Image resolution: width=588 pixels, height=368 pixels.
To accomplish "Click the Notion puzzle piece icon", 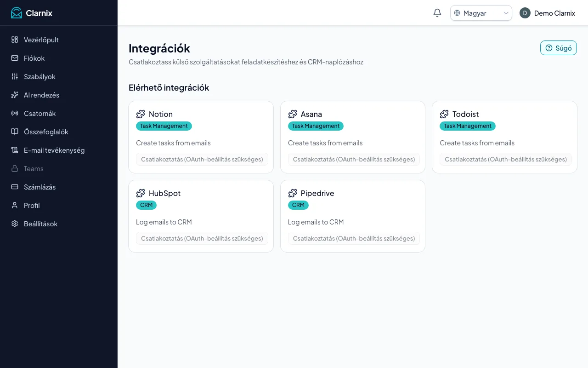I will coord(141,114).
